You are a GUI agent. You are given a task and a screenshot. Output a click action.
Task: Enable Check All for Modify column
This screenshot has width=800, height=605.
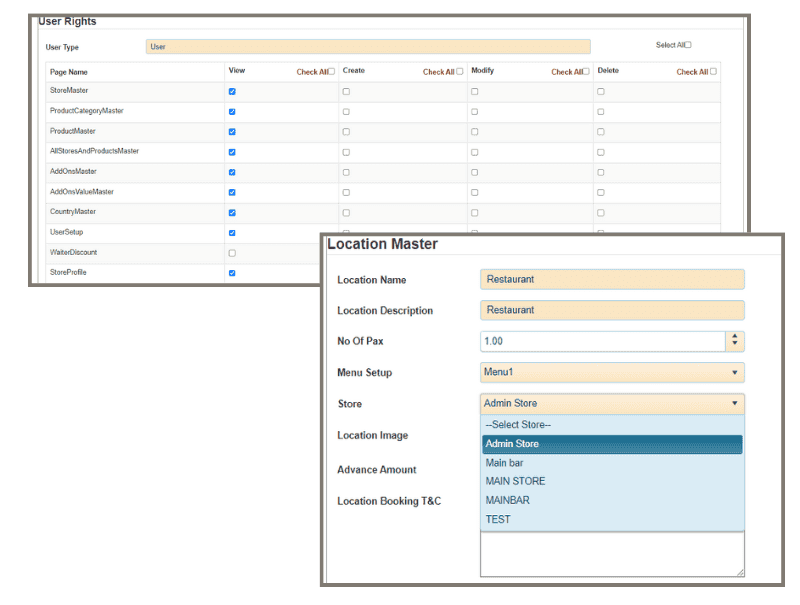point(587,72)
